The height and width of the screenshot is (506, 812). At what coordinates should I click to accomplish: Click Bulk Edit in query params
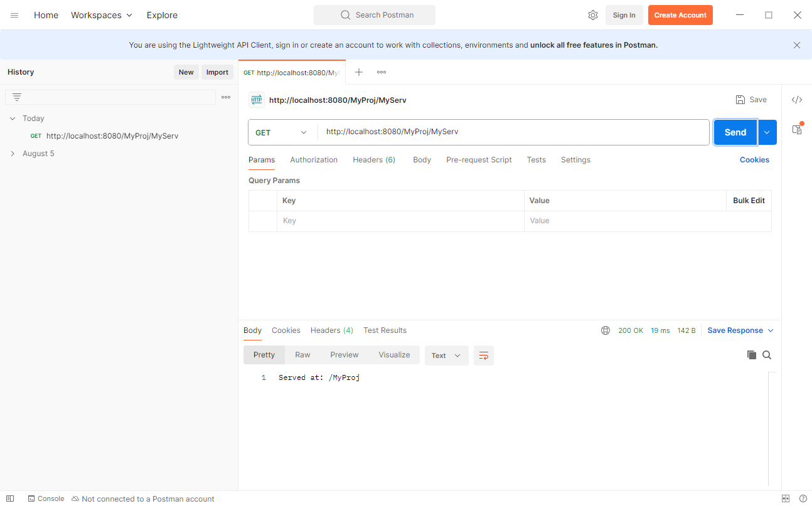coord(749,201)
